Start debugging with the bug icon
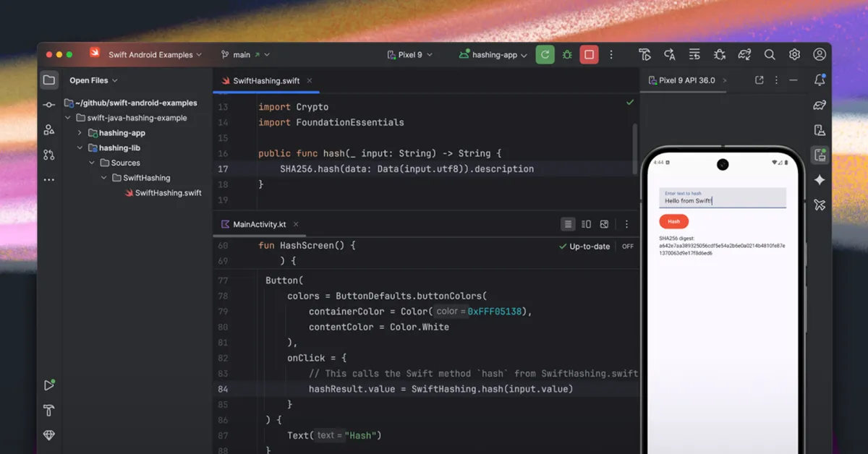868x454 pixels. click(x=567, y=54)
